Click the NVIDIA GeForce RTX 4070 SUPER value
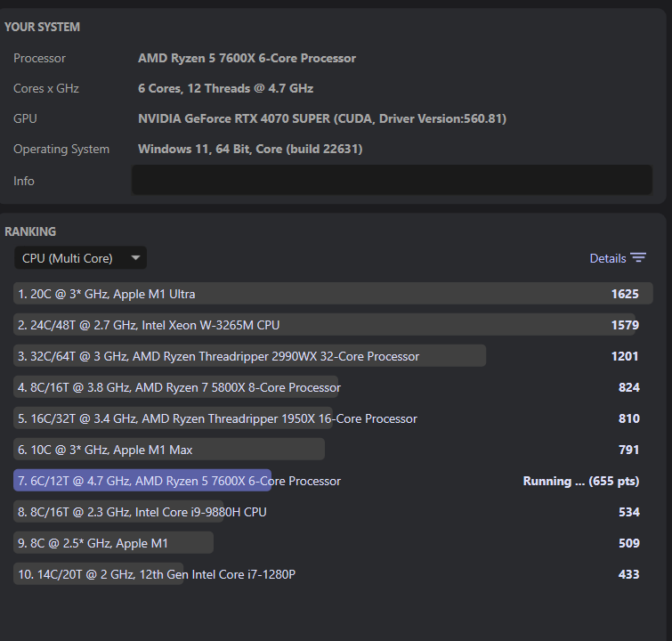 (x=322, y=118)
